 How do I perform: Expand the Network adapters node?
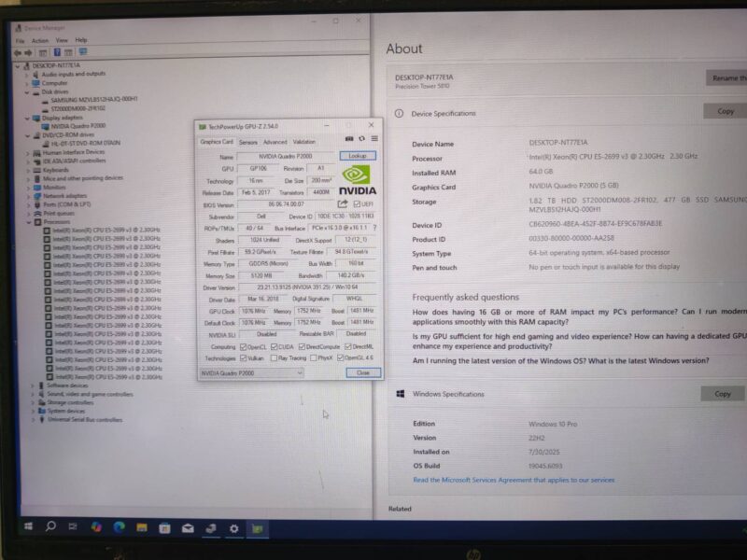[29, 196]
